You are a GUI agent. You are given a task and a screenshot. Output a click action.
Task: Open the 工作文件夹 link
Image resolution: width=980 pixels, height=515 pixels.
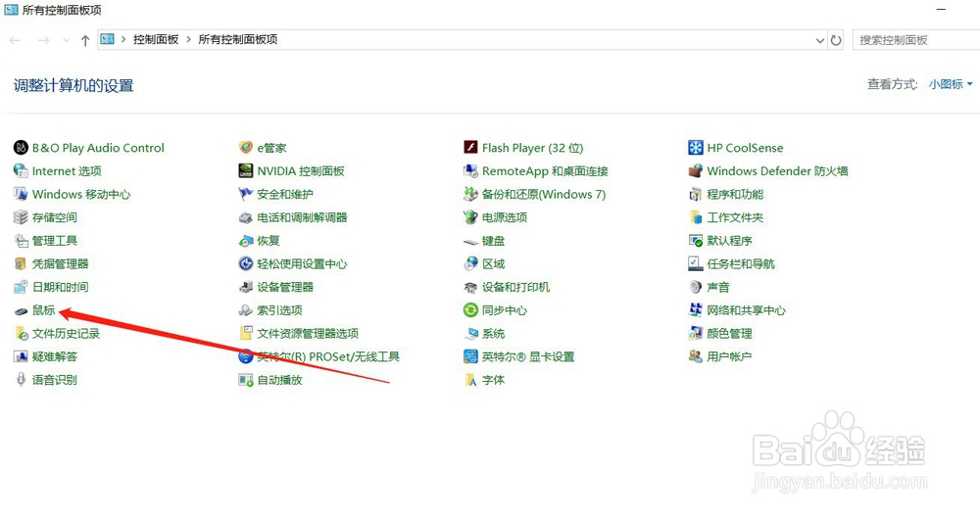pyautogui.click(x=735, y=217)
